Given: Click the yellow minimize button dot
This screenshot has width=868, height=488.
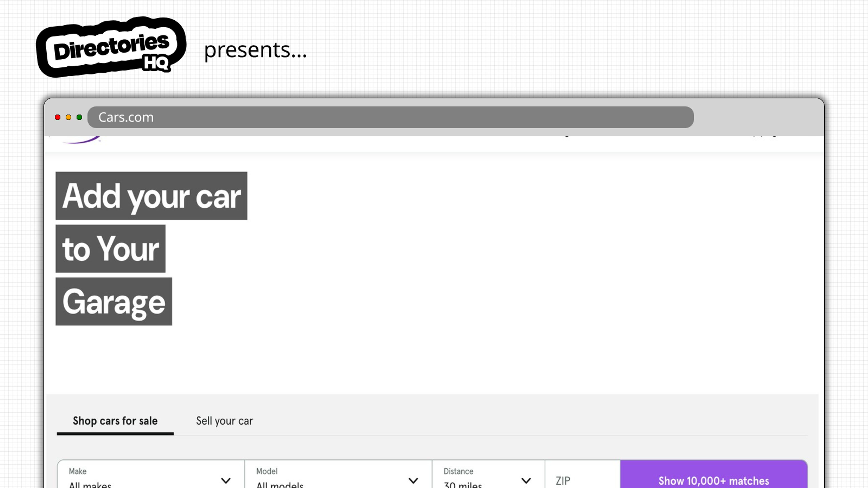Looking at the screenshot, I should click(x=68, y=117).
